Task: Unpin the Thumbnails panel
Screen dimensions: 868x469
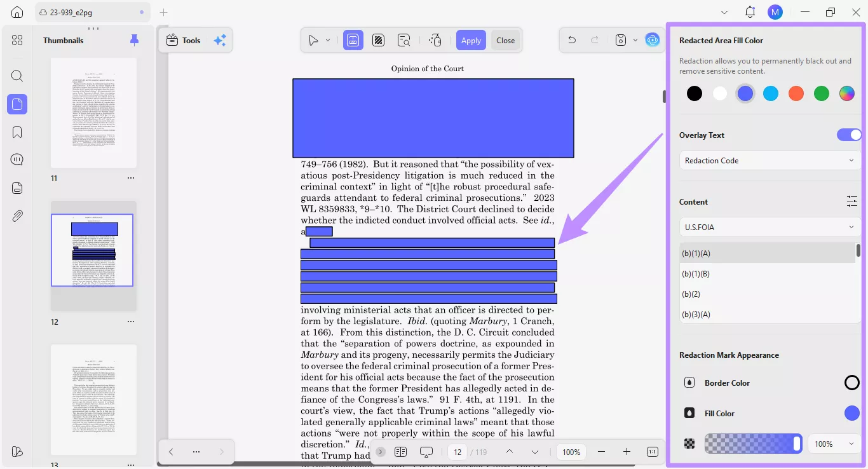Action: pyautogui.click(x=134, y=39)
